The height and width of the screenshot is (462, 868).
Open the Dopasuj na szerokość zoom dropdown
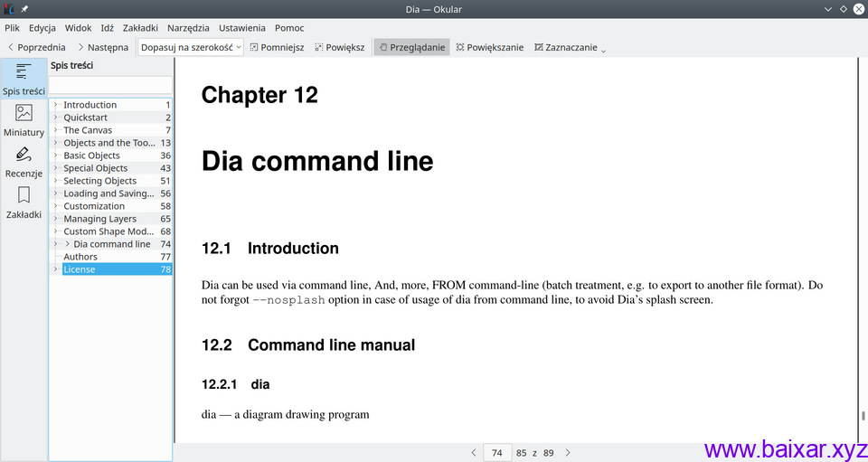click(191, 47)
